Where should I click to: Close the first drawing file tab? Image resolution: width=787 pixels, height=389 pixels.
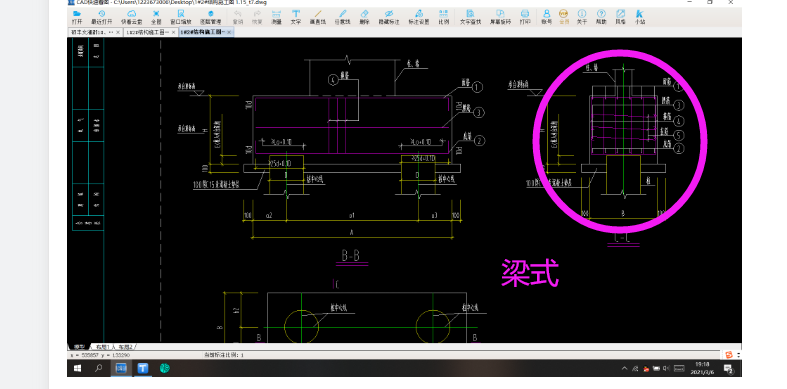pyautogui.click(x=118, y=32)
